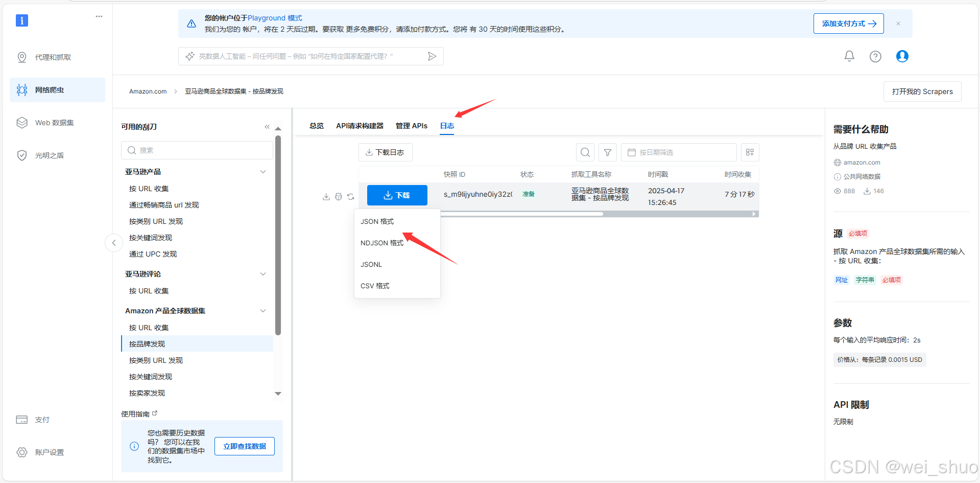Open the help question-mark icon
The image size is (980, 483).
point(875,56)
